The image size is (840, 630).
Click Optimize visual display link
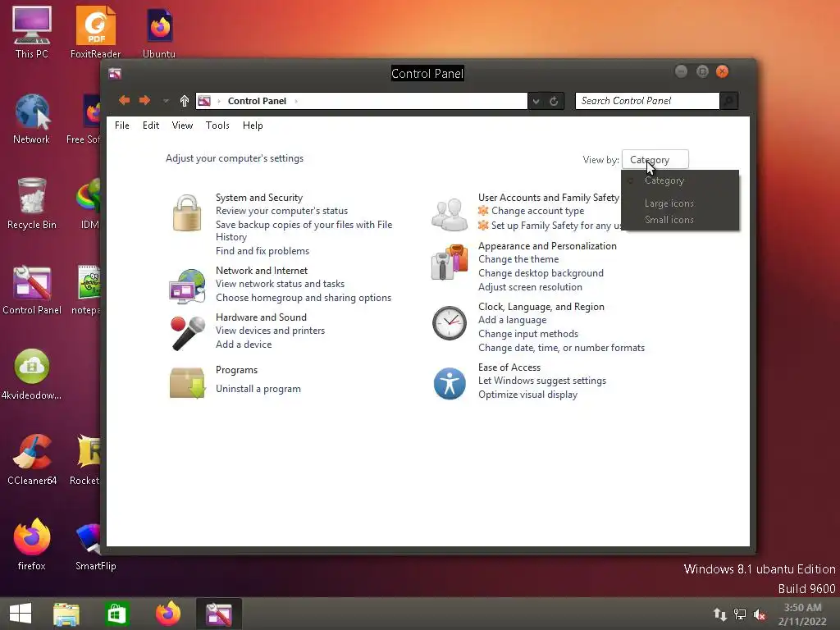[527, 395]
